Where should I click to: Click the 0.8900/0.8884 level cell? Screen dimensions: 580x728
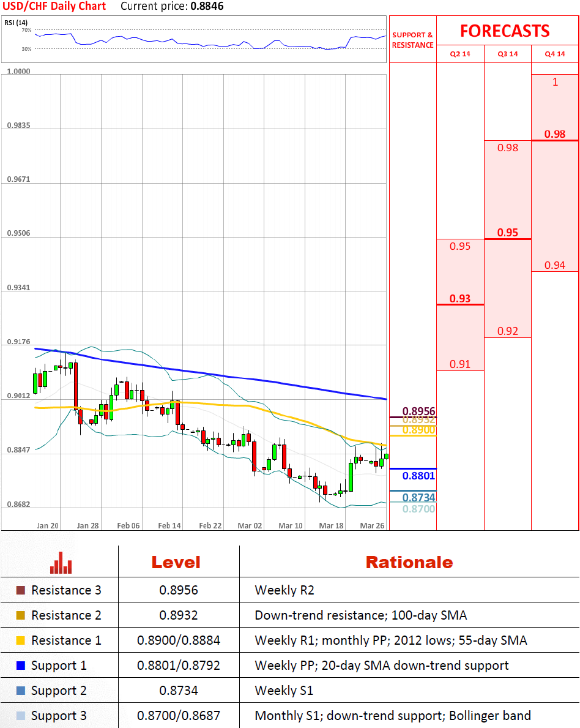179,640
